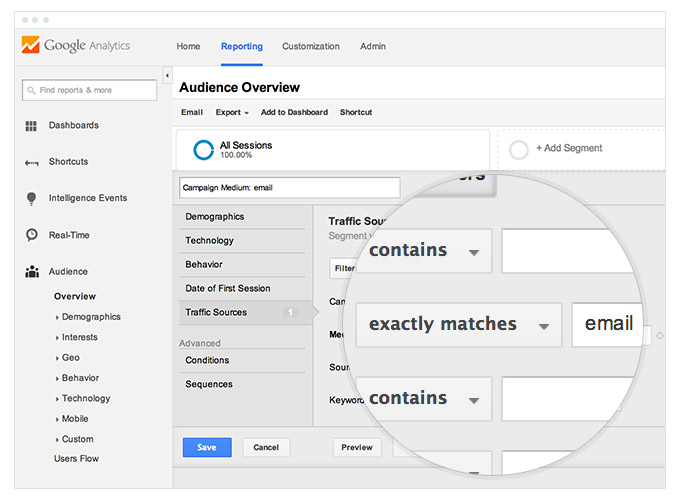Open Conditions under Advanced
679x500 pixels.
(242, 360)
